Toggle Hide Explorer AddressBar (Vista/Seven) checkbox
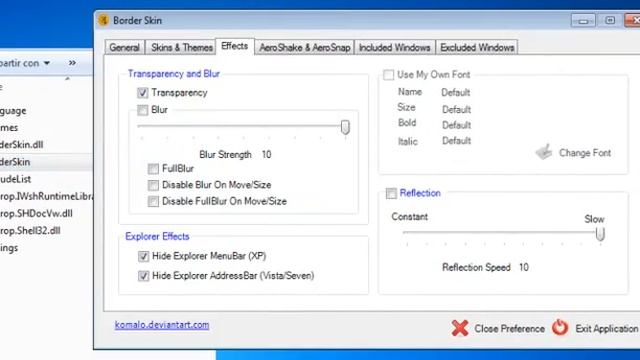This screenshot has width=640, height=360. coord(143,276)
